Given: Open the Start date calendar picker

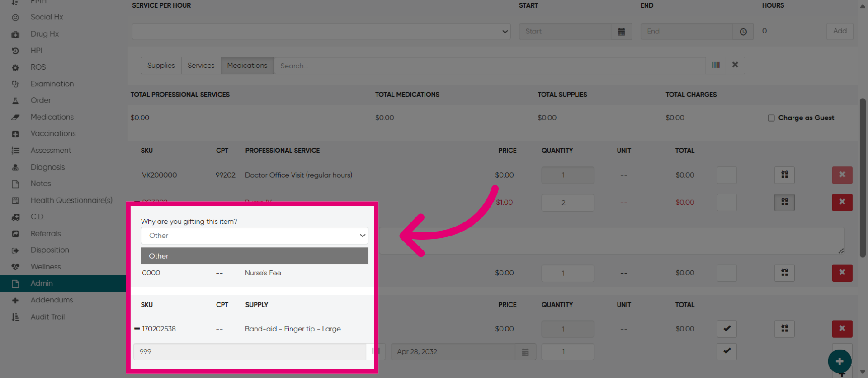Looking at the screenshot, I should tap(622, 32).
